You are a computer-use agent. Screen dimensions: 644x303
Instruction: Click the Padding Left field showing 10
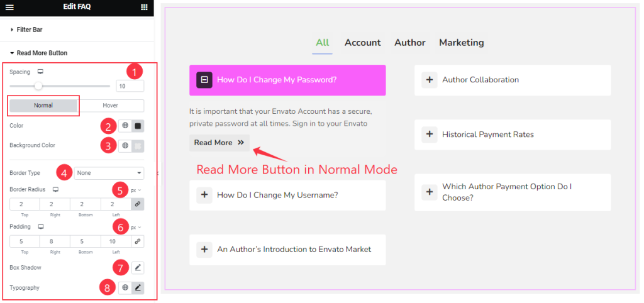tap(116, 241)
